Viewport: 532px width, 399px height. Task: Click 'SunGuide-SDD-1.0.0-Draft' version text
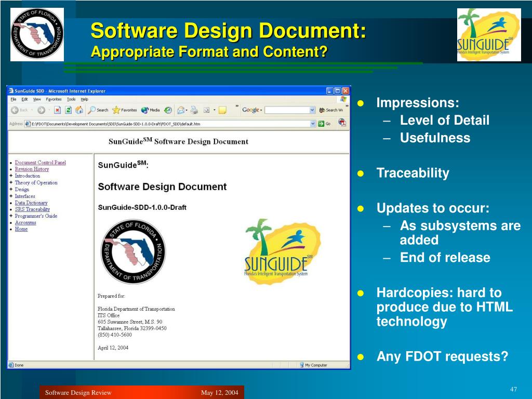tap(142, 207)
